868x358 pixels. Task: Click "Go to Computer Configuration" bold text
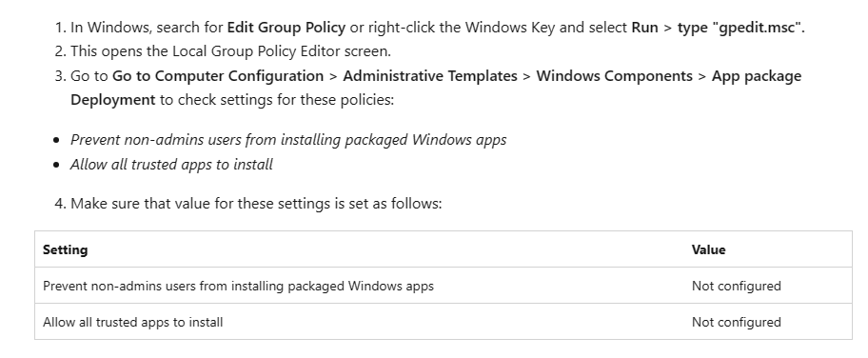point(218,76)
